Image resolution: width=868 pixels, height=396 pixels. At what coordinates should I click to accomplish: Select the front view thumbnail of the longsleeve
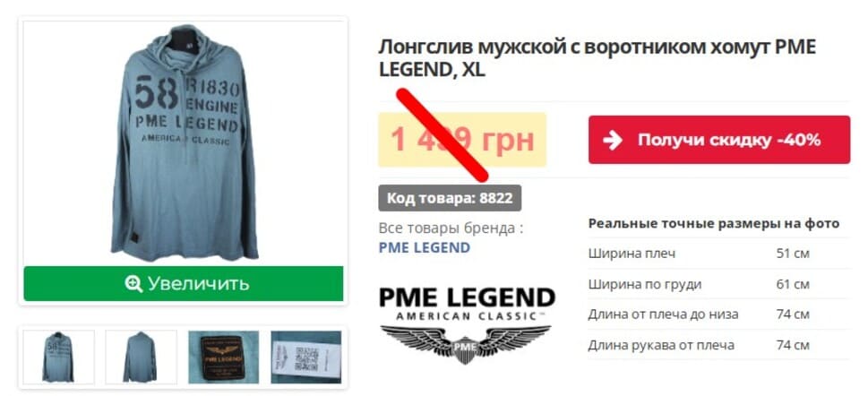pyautogui.click(x=58, y=357)
